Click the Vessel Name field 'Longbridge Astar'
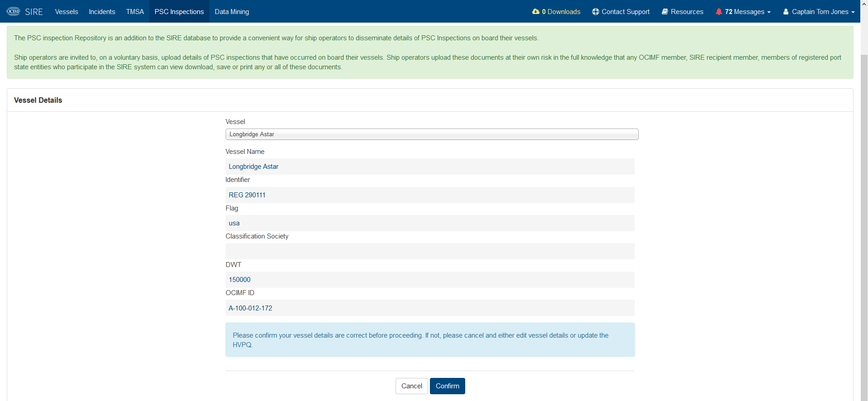Screen dimensions: 868x401 pos(430,167)
